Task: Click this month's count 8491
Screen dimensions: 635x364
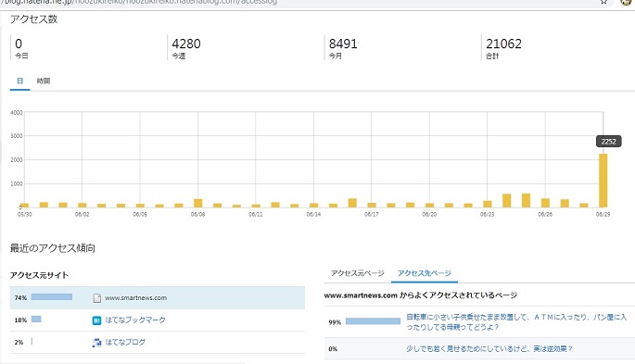Action: coord(343,44)
